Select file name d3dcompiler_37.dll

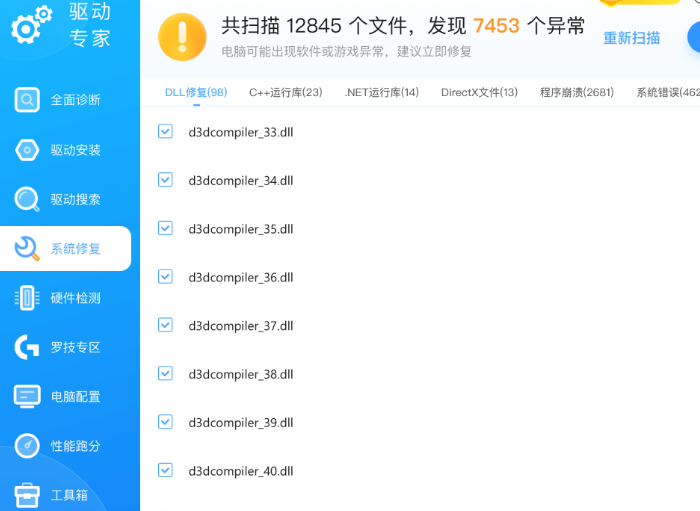241,326
